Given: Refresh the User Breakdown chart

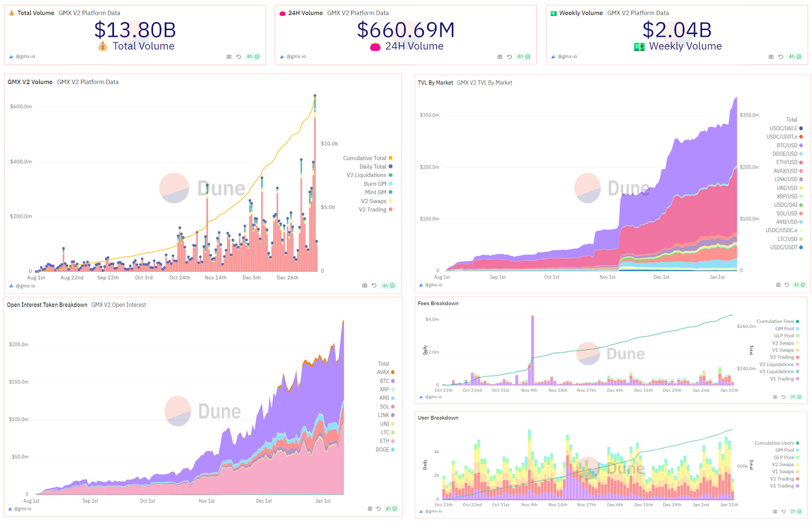Looking at the screenshot, I should (784, 512).
